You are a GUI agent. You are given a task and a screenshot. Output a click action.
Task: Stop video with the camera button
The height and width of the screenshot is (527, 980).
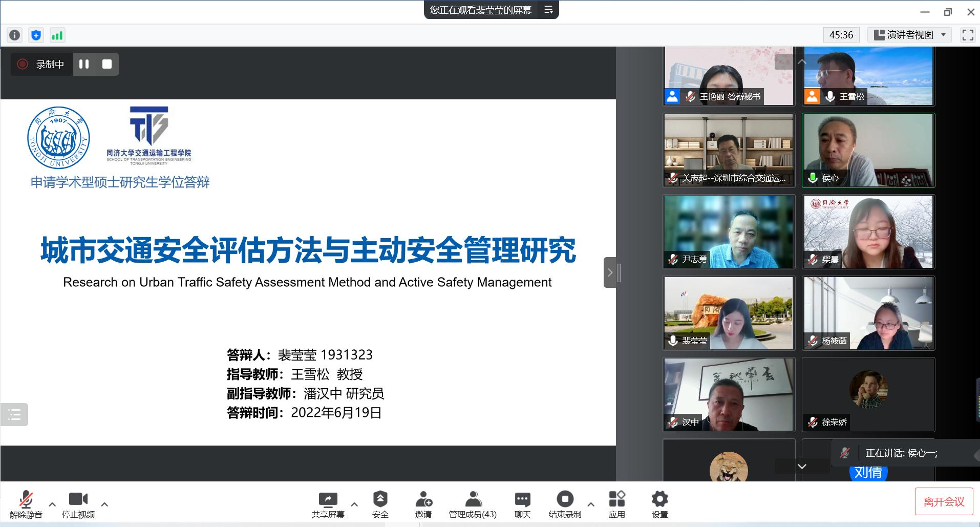(78, 504)
